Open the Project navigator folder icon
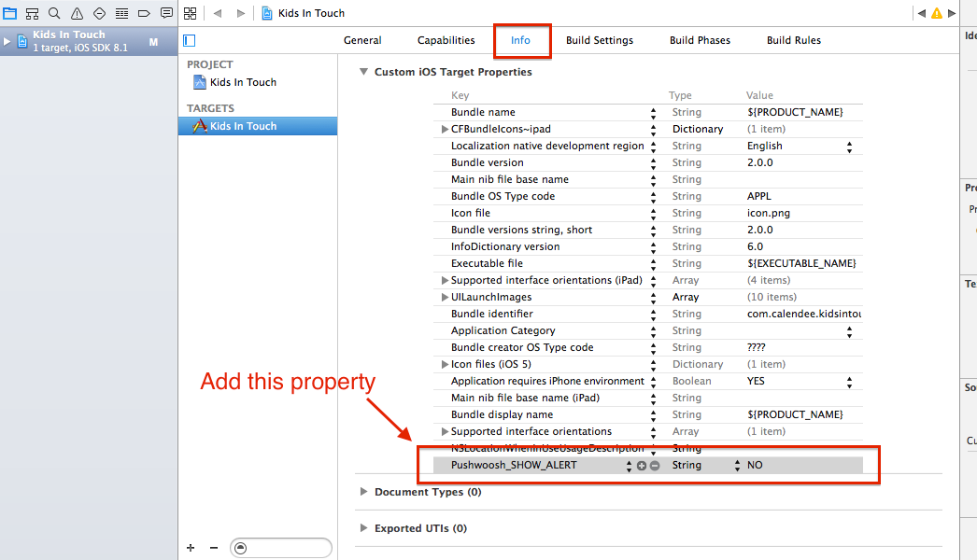977x560 pixels. point(10,13)
